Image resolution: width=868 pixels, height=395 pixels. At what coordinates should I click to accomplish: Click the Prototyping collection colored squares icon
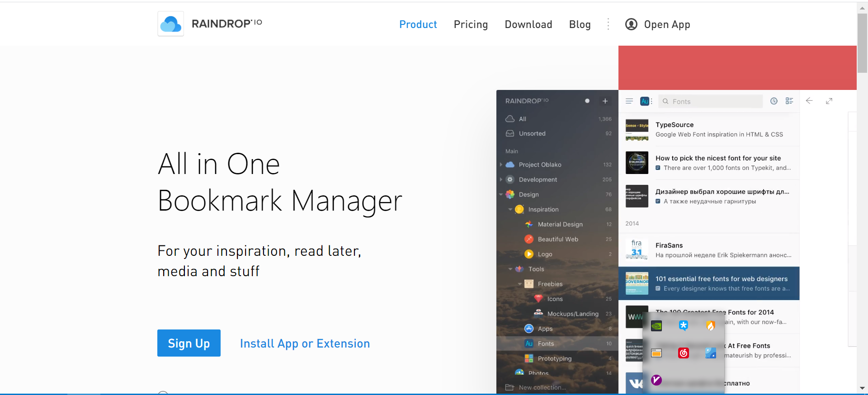529,358
